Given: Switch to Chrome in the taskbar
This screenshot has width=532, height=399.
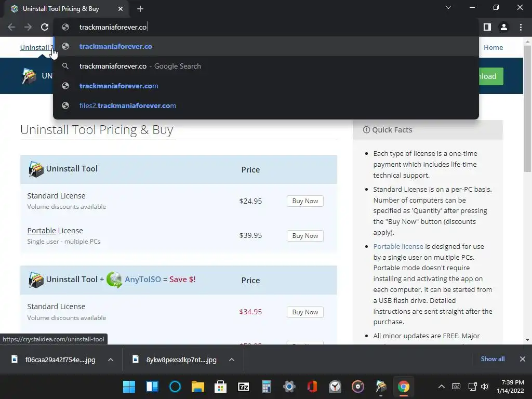Looking at the screenshot, I should (403, 387).
